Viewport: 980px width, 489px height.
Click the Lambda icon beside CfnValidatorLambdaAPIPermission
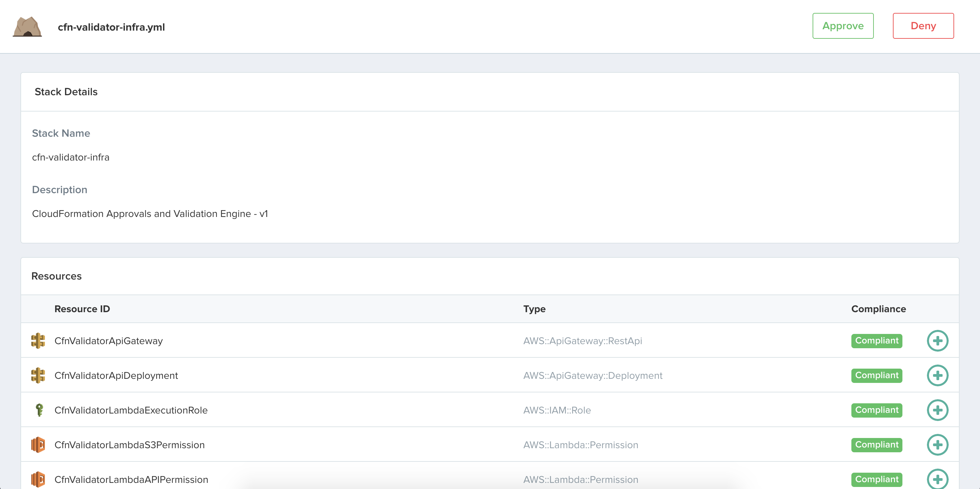(x=38, y=479)
